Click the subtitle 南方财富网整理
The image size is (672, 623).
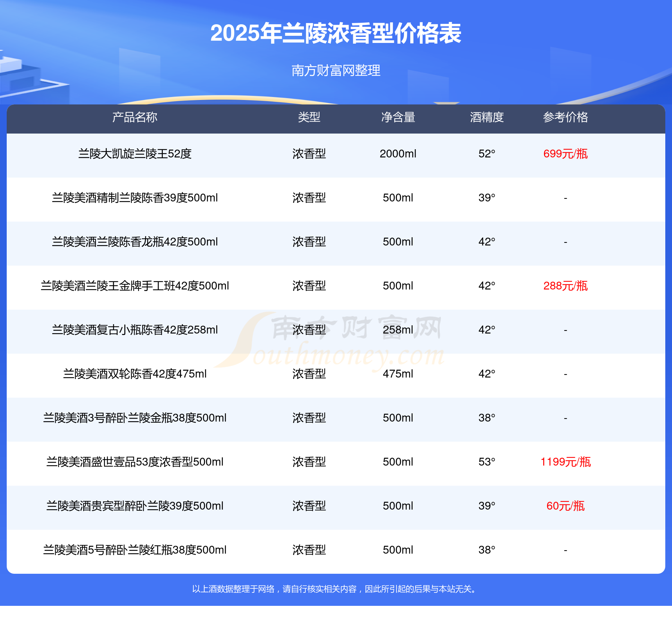coord(336,70)
